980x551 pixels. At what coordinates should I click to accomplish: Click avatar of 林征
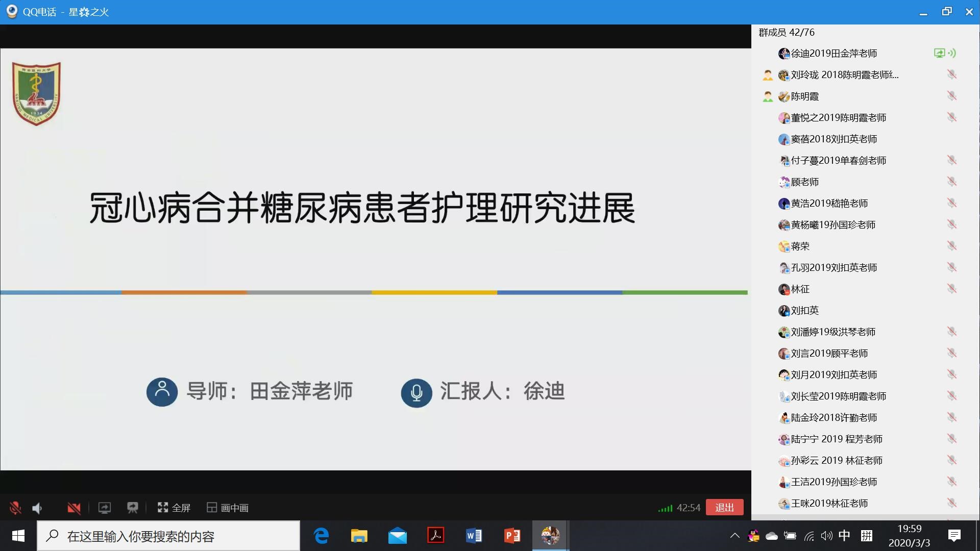coord(784,289)
